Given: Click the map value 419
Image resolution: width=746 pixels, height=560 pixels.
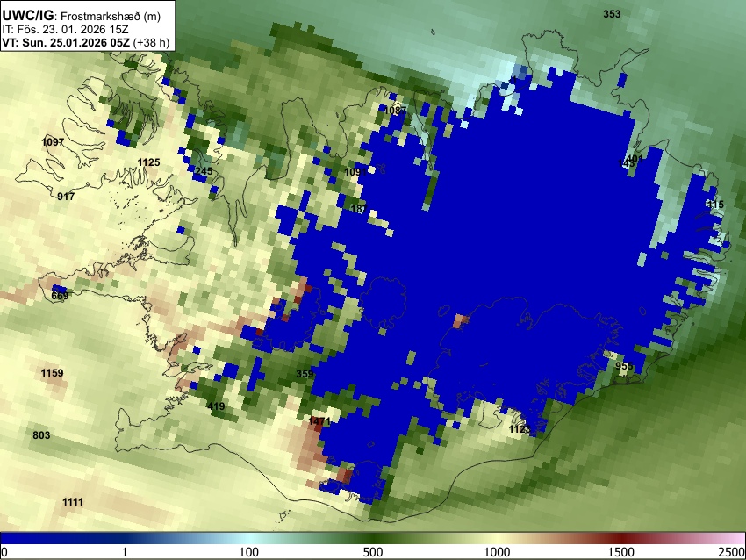Looking at the screenshot, I should (x=216, y=406).
